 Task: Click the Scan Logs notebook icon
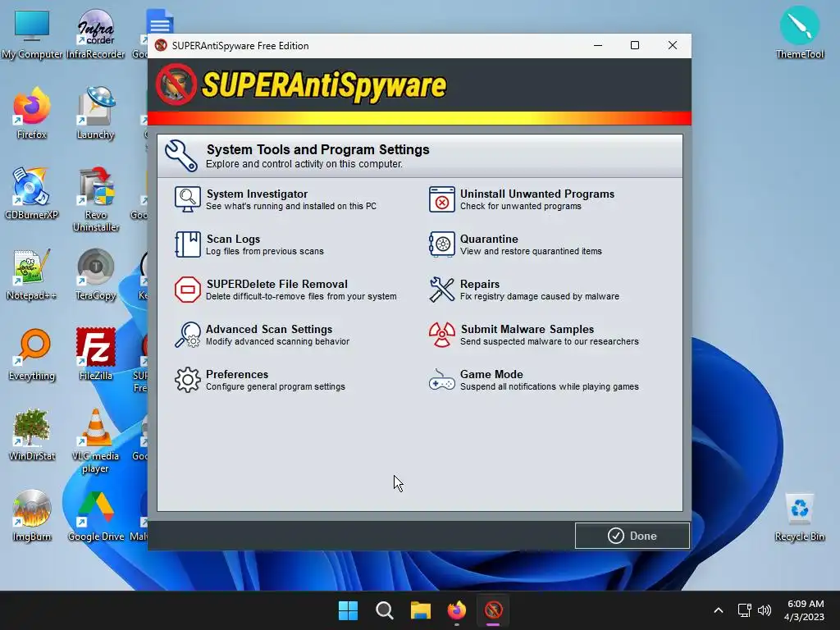pos(188,244)
